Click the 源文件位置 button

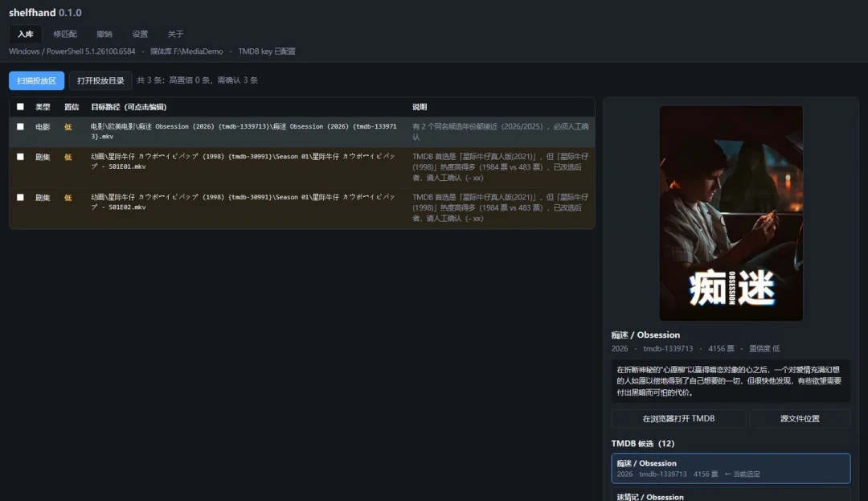pyautogui.click(x=800, y=418)
